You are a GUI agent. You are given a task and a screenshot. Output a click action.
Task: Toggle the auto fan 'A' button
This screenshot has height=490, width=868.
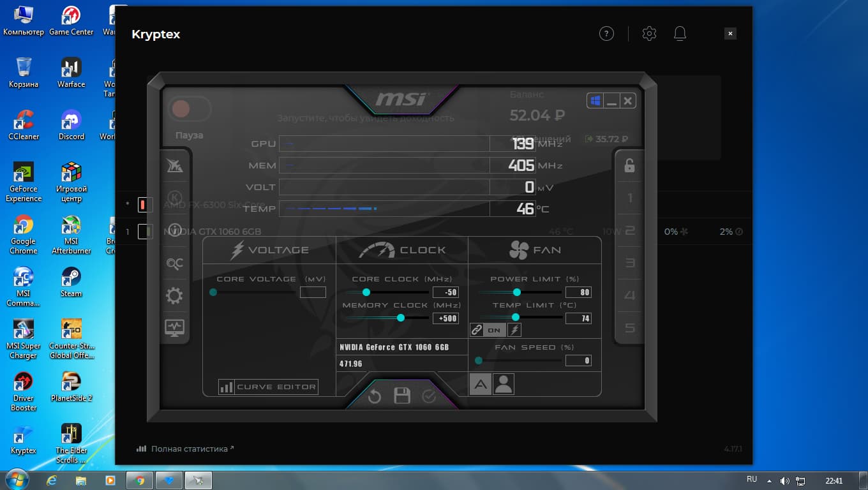click(x=481, y=383)
